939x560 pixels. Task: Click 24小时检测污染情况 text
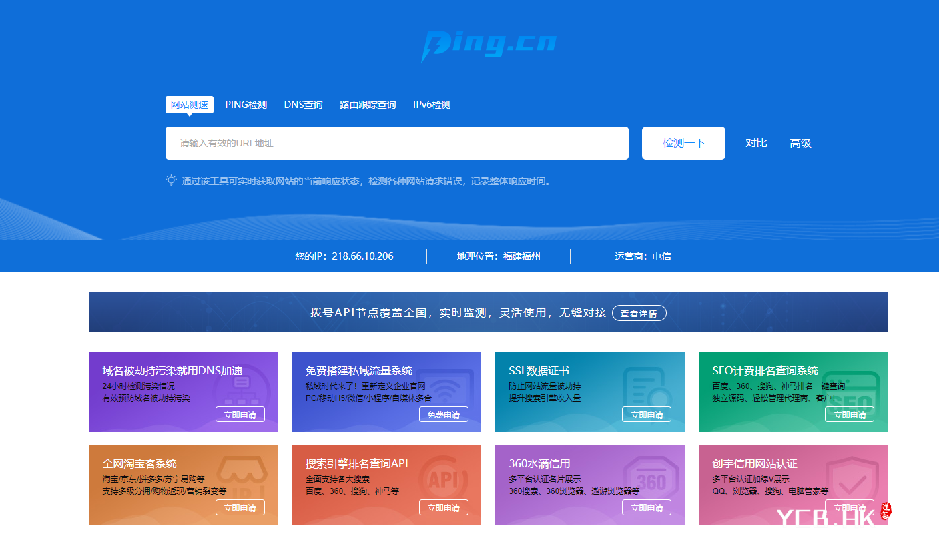click(x=139, y=386)
